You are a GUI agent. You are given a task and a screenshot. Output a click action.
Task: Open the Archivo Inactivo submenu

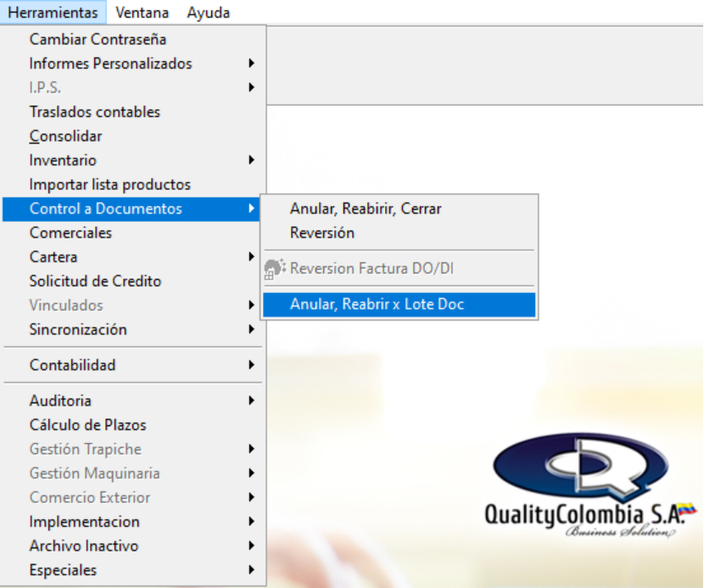tap(132, 546)
